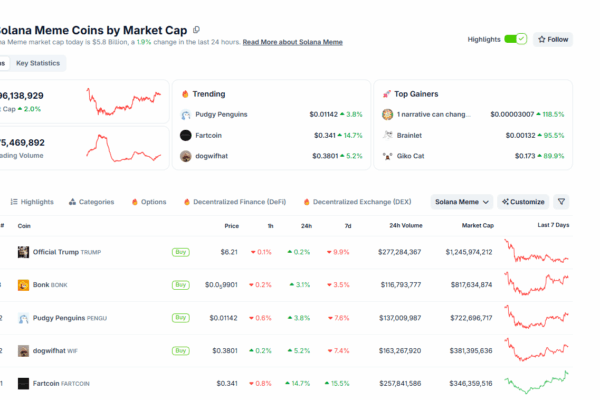The image size is (600, 400).
Task: Click the Bonk coin logo
Action: (23, 285)
